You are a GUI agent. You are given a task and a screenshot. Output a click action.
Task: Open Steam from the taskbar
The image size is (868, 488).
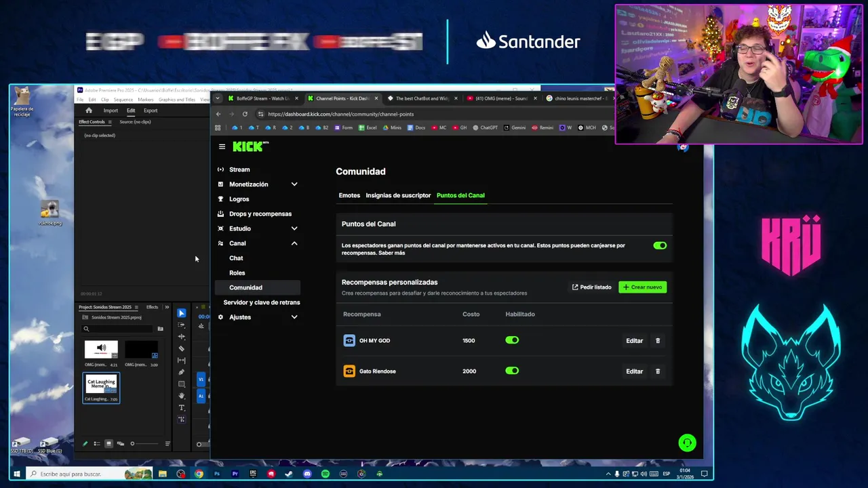click(x=289, y=474)
